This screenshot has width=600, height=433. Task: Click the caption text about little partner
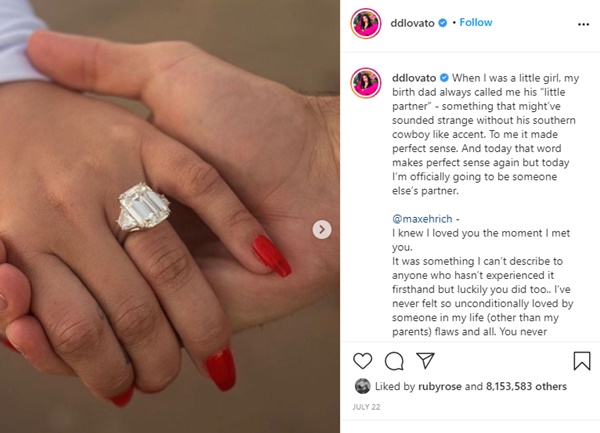[x=485, y=134]
